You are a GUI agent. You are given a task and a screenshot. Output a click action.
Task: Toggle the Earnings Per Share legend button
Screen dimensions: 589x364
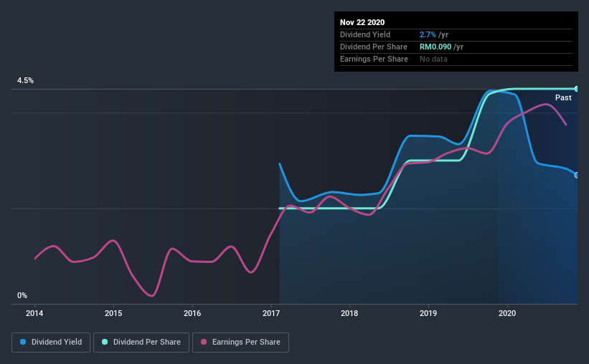coord(240,343)
